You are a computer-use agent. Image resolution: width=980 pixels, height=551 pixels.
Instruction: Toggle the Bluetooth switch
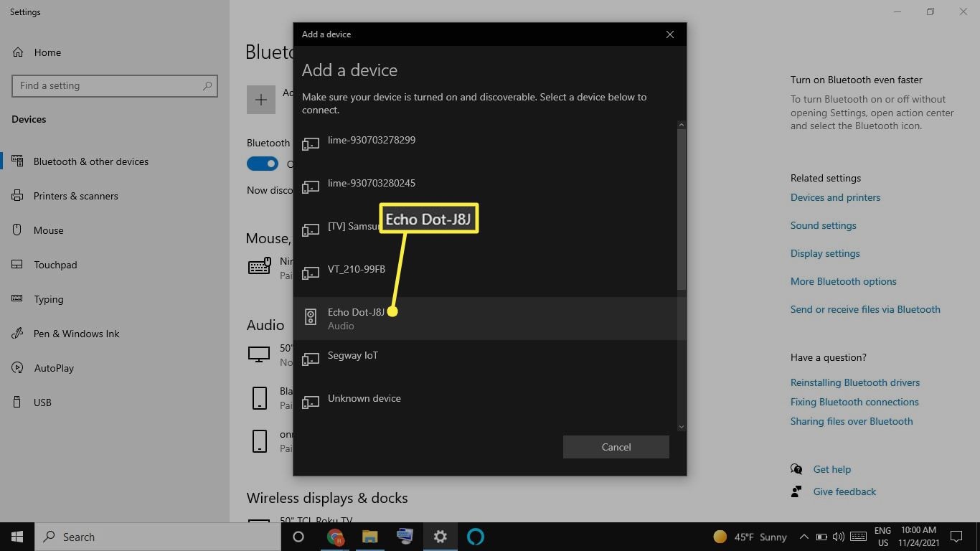click(x=263, y=164)
